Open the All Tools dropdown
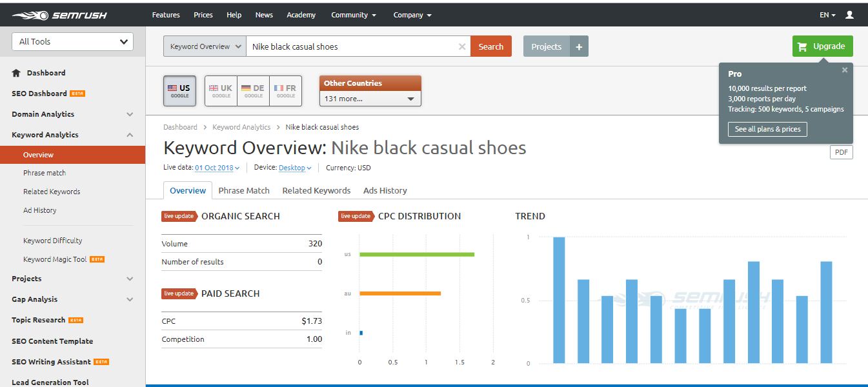This screenshot has width=868, height=387. pos(72,41)
